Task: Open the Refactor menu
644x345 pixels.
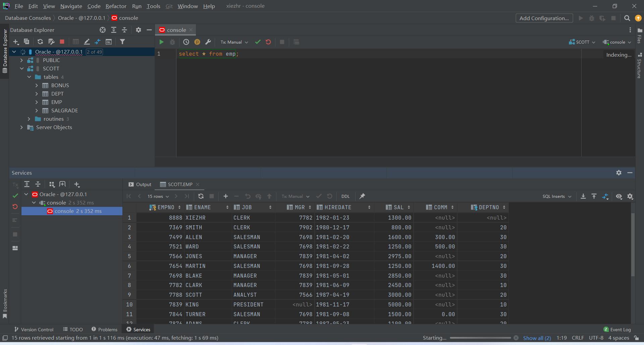Action: pyautogui.click(x=116, y=6)
